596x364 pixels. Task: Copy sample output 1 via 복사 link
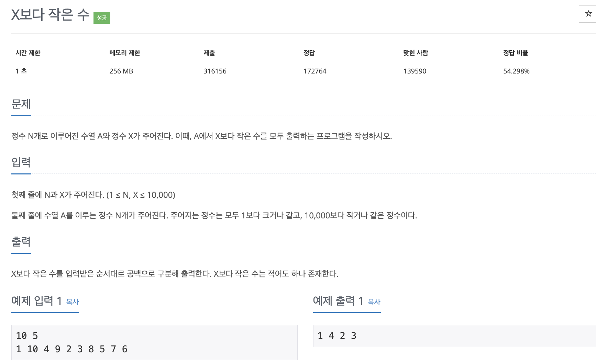tap(374, 302)
